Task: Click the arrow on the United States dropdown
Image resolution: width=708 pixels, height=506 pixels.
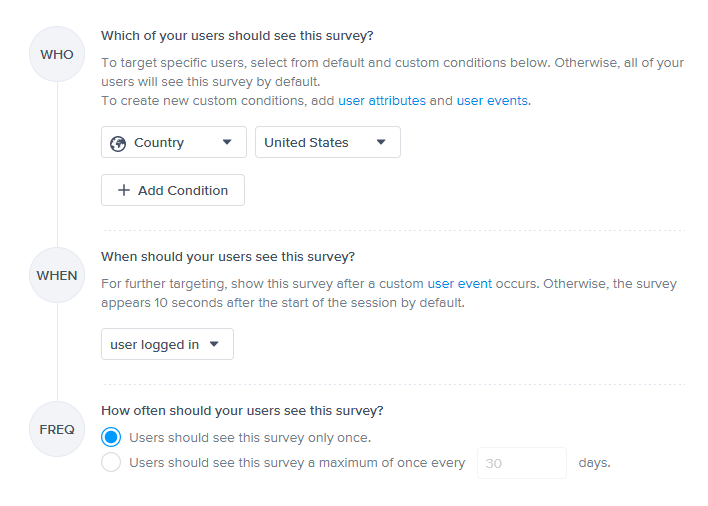Action: pyautogui.click(x=381, y=142)
